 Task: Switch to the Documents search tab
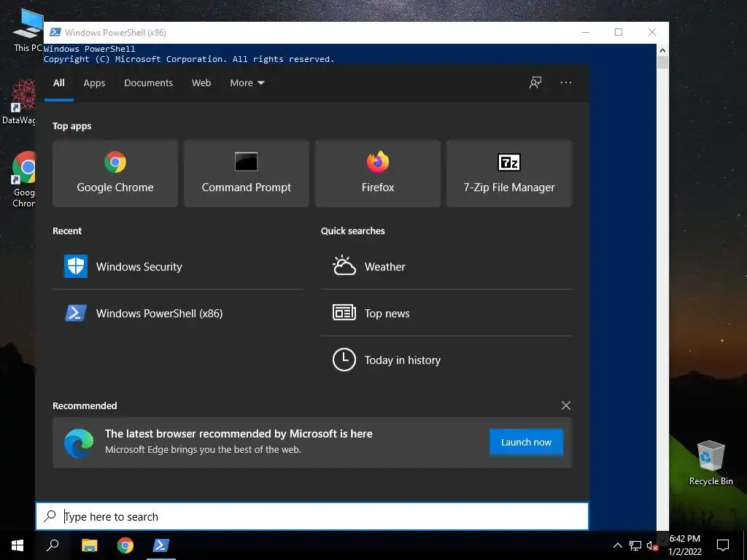(x=148, y=83)
